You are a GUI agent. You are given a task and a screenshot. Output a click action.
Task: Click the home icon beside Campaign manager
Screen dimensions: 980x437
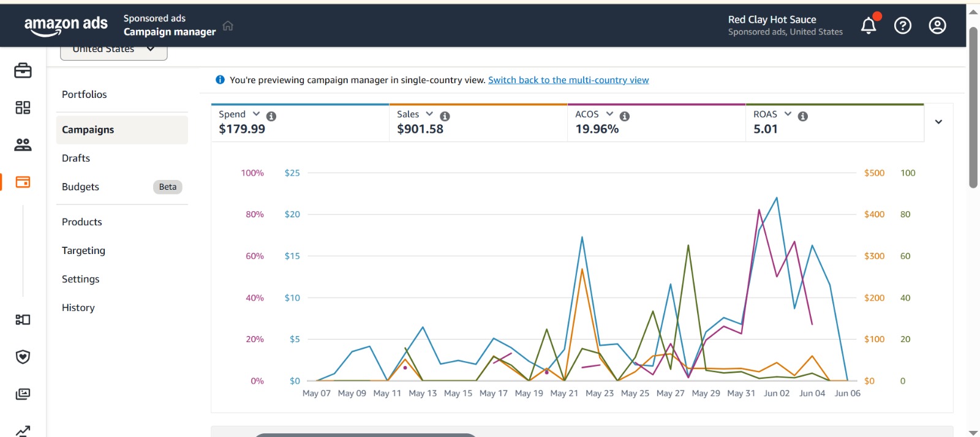[228, 26]
